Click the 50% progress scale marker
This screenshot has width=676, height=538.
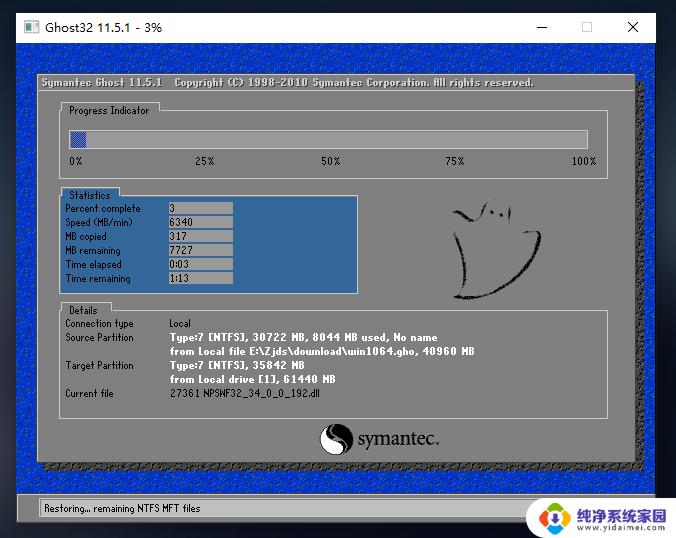click(330, 161)
